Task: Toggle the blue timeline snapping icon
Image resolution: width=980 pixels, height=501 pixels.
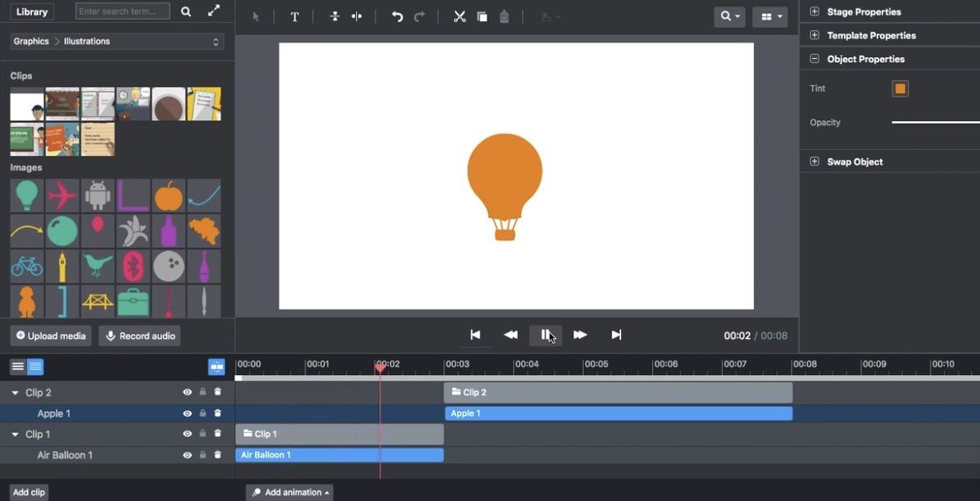Action: (x=216, y=367)
